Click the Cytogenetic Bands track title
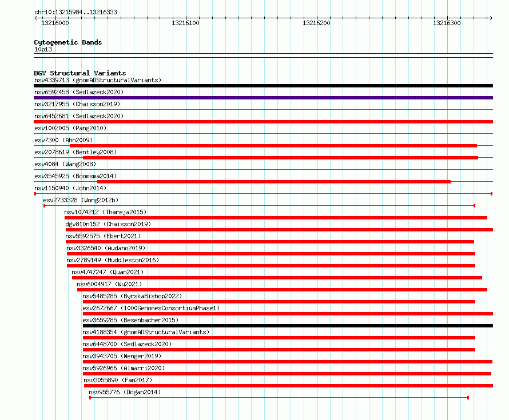Viewport: 509px width, 420px height. tap(68, 42)
